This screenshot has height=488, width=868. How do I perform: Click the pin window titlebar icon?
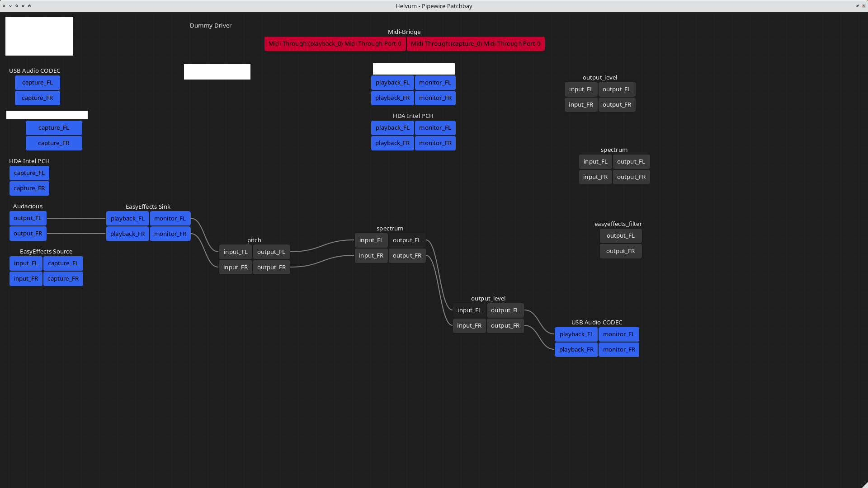point(858,6)
